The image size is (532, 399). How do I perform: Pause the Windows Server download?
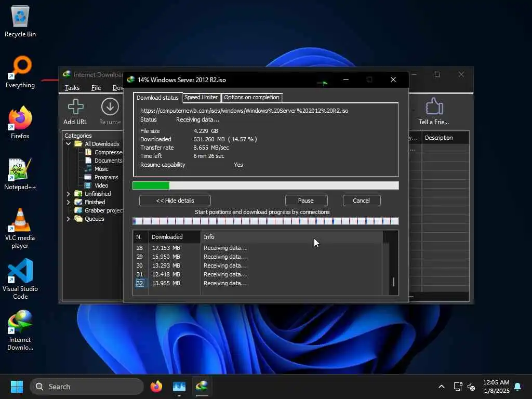(x=306, y=201)
